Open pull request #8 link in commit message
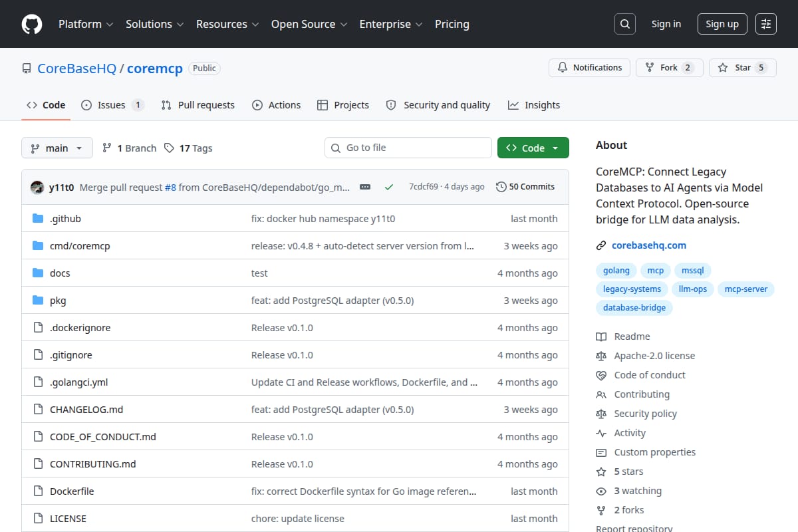Screen dimensions: 798x532 pos(170,187)
